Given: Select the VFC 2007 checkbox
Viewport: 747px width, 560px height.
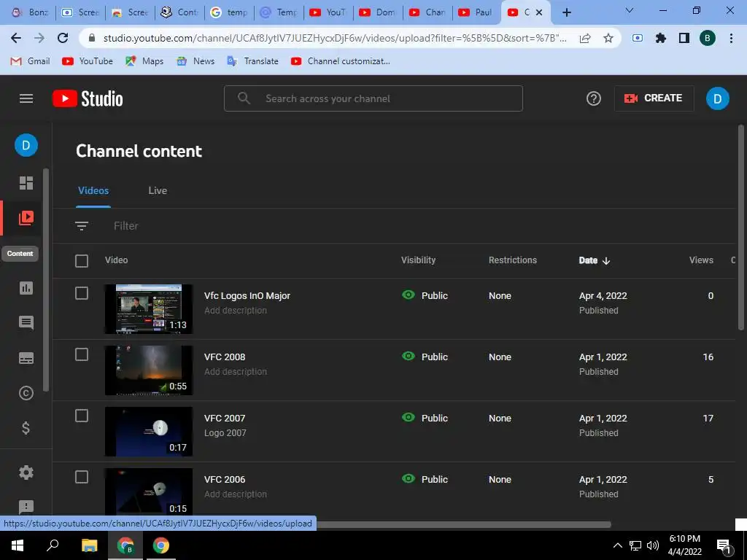Looking at the screenshot, I should coord(82,416).
